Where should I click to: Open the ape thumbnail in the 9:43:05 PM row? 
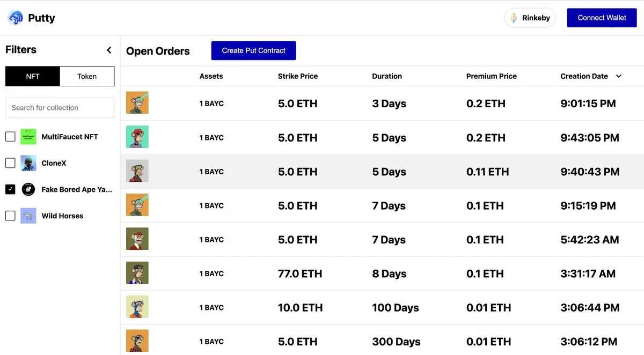(x=137, y=137)
